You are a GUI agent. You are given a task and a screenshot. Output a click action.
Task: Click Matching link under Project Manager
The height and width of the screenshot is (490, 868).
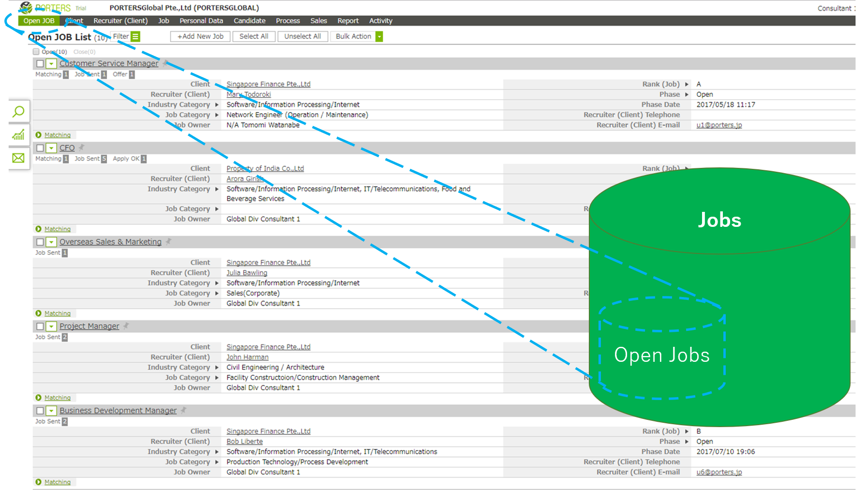tap(58, 398)
